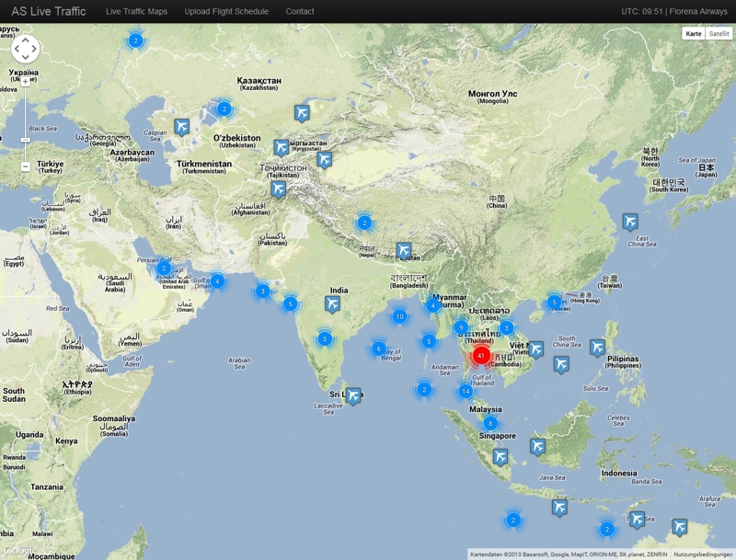Click cluster 8 near Singapore

pos(490,424)
